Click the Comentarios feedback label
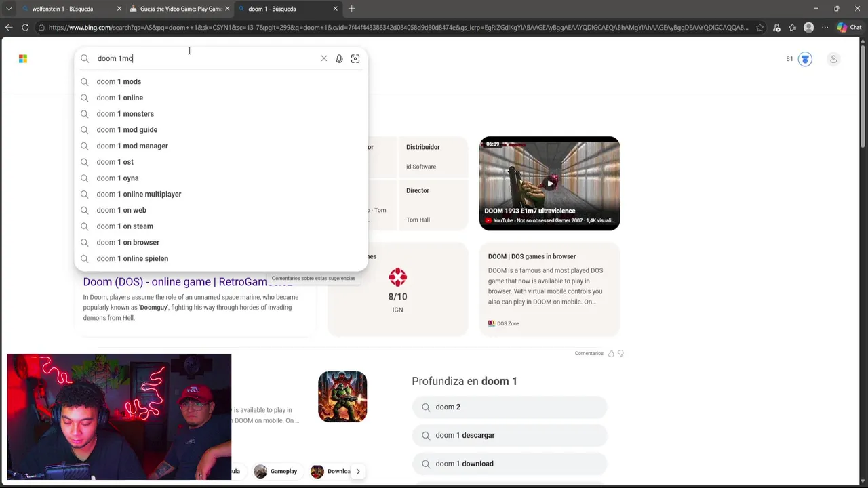The image size is (868, 488). point(589,353)
